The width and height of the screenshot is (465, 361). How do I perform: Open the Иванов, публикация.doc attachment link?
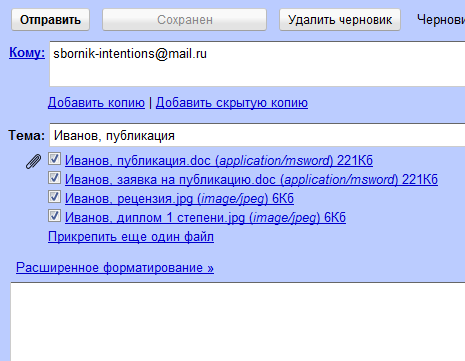coord(219,161)
